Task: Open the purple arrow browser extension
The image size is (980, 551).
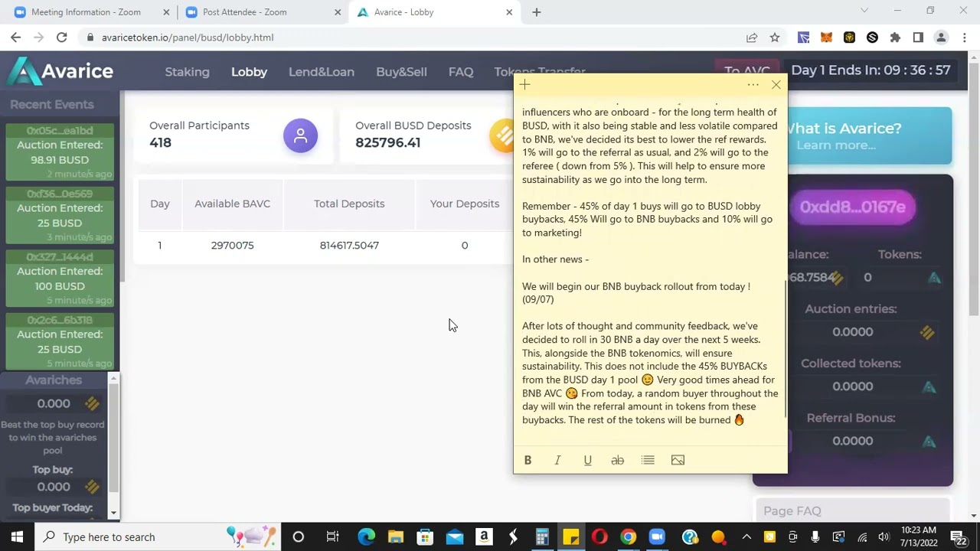Action: click(x=803, y=37)
